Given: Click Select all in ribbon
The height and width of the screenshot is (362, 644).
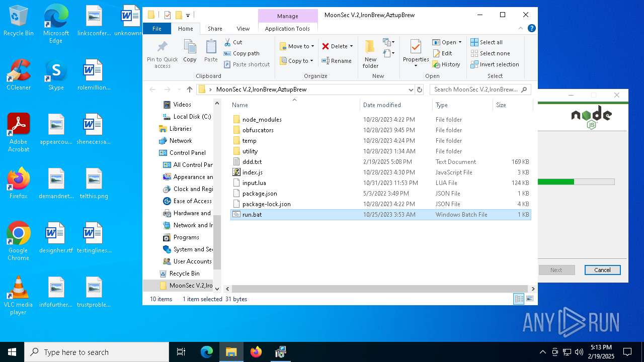Looking at the screenshot, I should [487, 42].
